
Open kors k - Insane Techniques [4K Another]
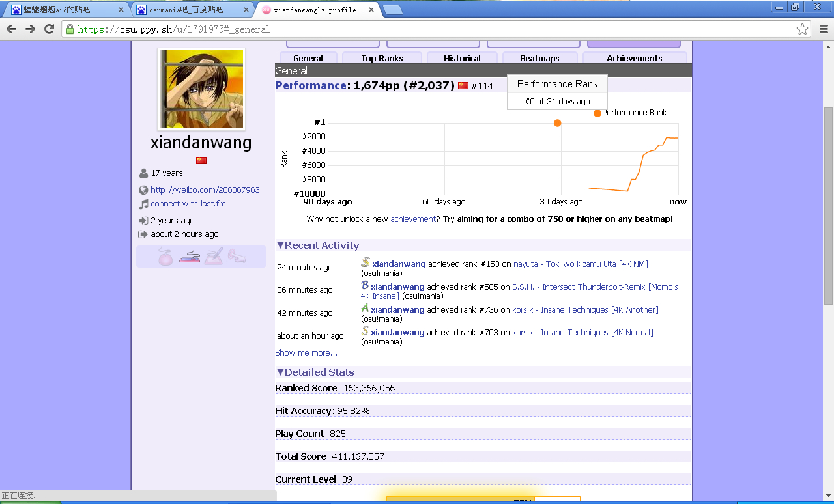point(585,309)
